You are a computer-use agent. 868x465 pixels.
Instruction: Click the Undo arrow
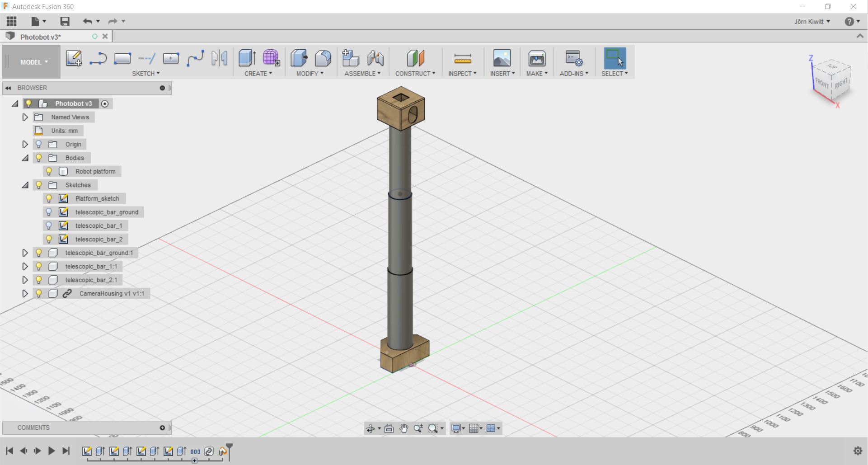tap(88, 21)
